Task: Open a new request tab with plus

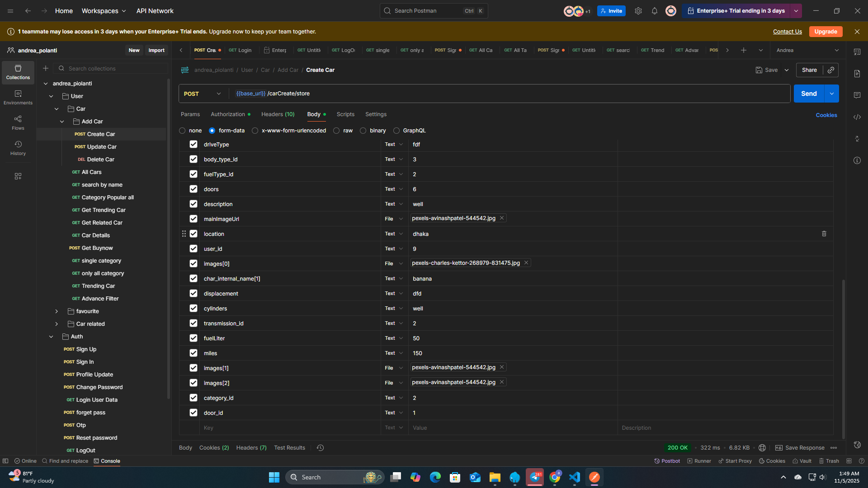Action: 744,50
